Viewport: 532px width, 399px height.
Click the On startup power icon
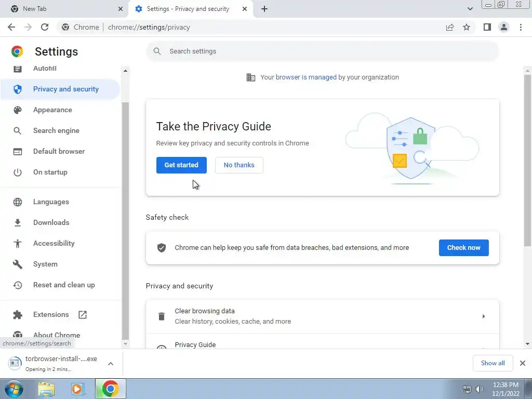[x=17, y=172]
